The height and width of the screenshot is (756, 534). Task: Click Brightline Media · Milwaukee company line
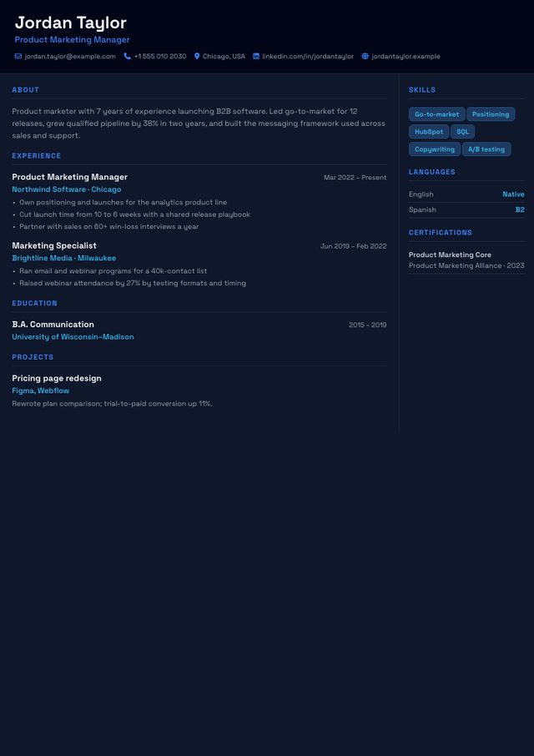coord(64,258)
